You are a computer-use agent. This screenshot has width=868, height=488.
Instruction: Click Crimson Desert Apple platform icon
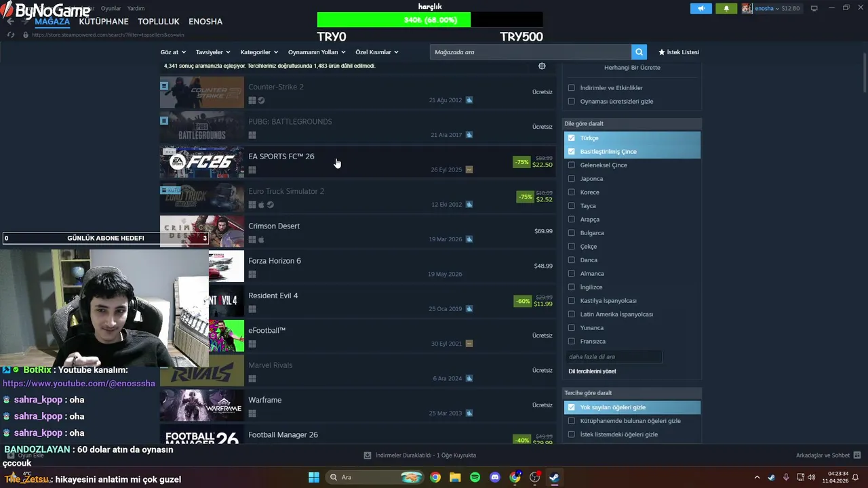pos(261,239)
